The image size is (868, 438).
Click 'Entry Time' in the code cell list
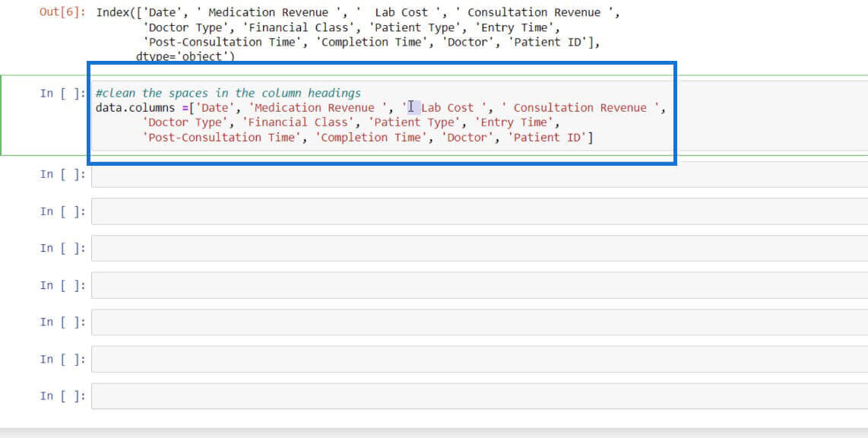coord(515,122)
